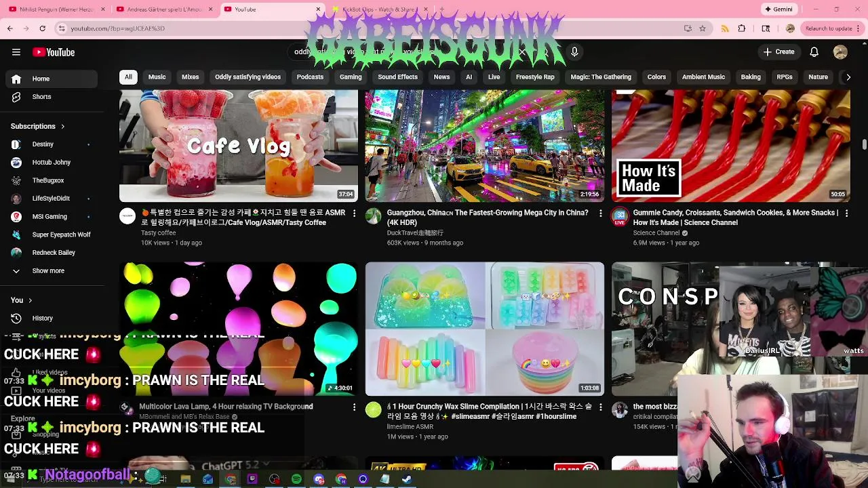Screen dimensions: 868x488
Task: Select the Oddly satisfying videos chip
Action: click(x=248, y=77)
